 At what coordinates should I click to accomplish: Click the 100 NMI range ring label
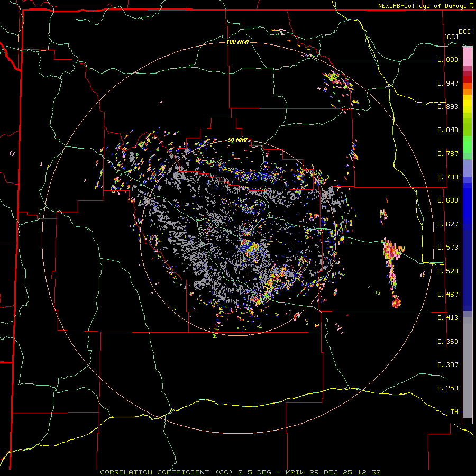237,42
